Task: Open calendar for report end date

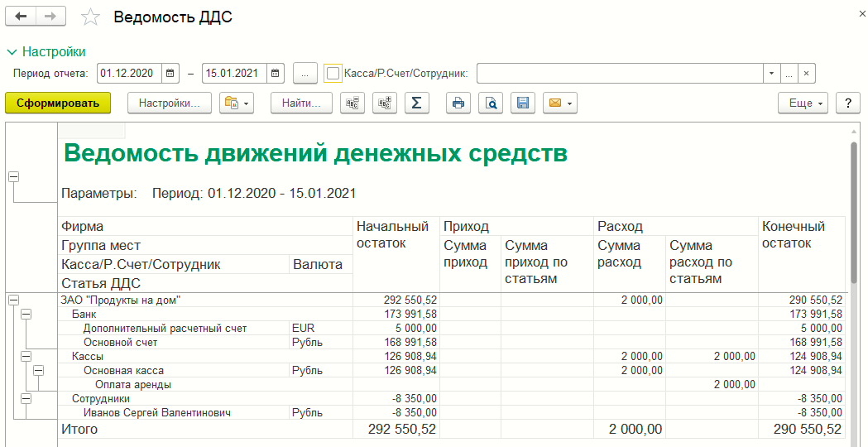Action: point(276,74)
